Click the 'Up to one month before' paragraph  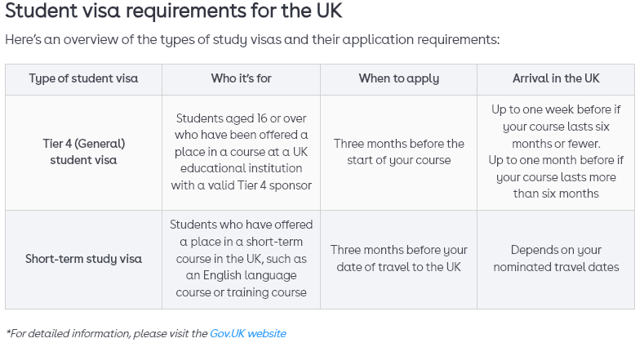click(x=556, y=176)
